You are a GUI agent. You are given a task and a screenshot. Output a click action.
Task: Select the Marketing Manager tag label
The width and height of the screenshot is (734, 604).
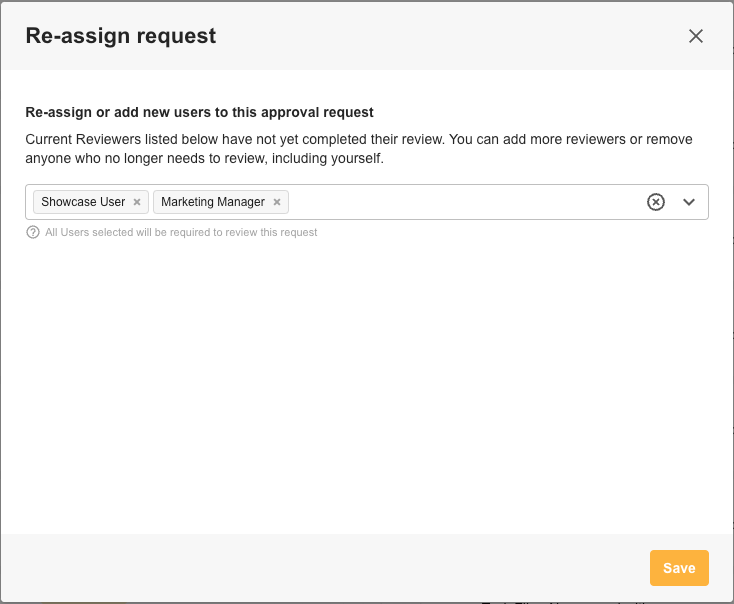click(x=212, y=202)
